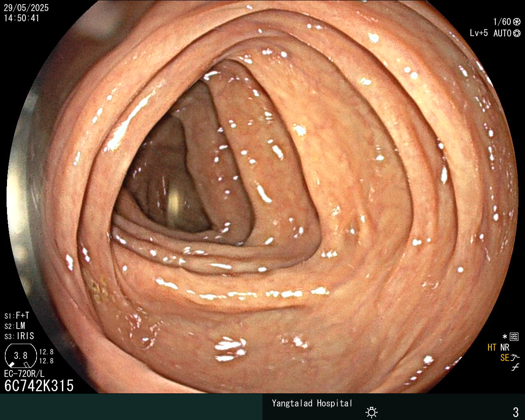525x420 pixels.
Task: Toggle the yellow HT indicator
Action: click(492, 348)
